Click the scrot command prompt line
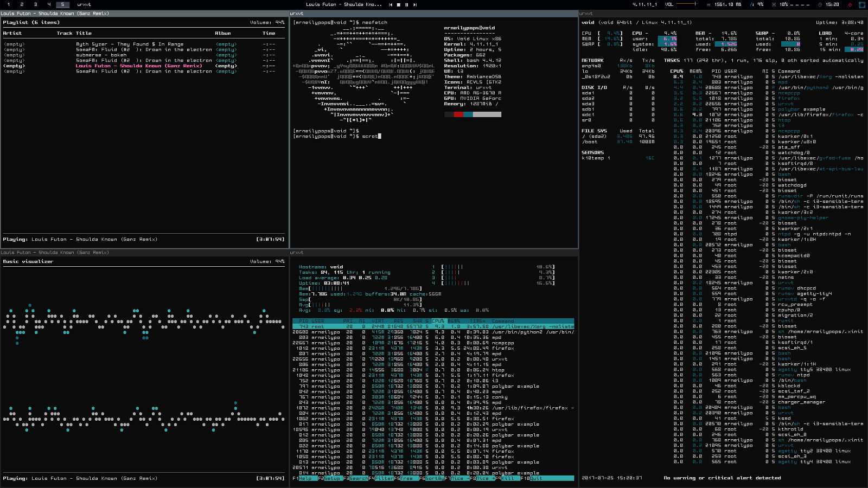The image size is (868, 488). (x=337, y=137)
